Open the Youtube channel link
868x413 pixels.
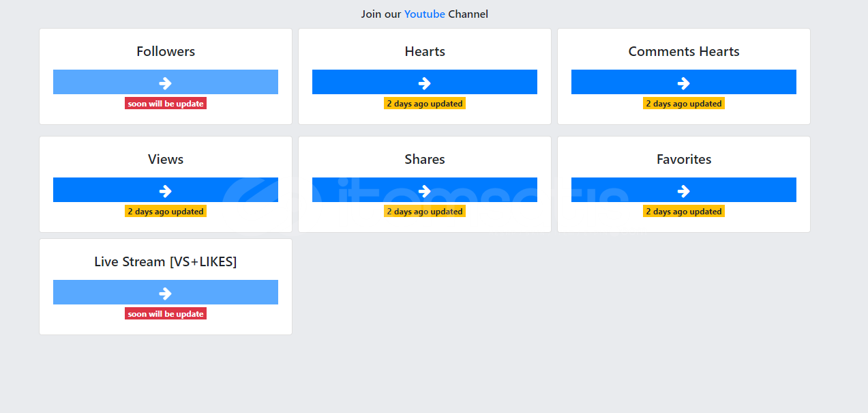coord(424,14)
